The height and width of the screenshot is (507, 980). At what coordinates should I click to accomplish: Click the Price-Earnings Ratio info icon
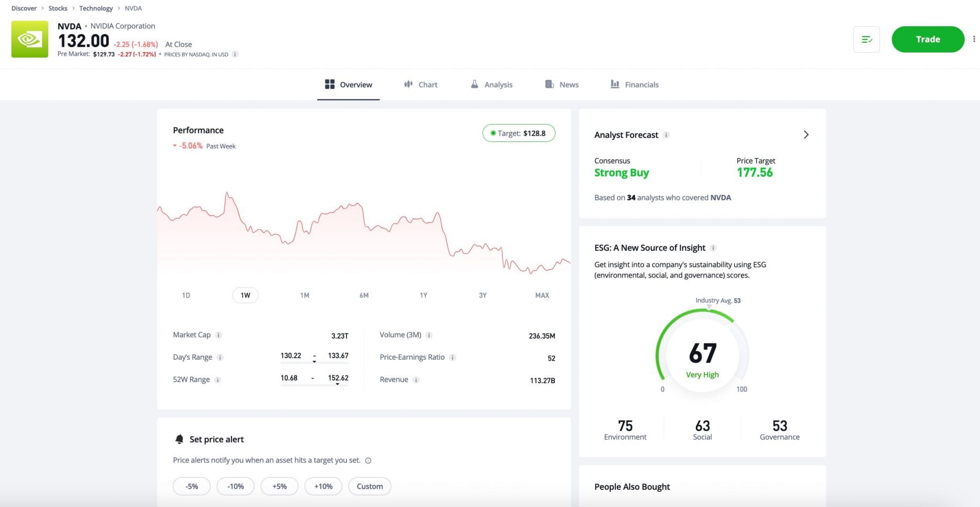(452, 357)
